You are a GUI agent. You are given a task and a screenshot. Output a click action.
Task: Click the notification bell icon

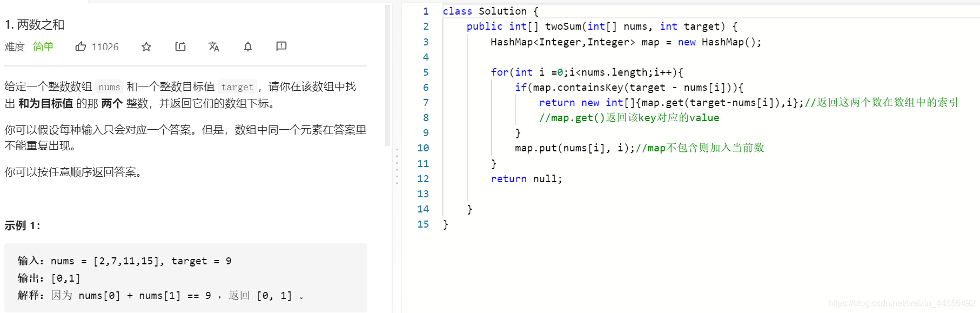[248, 46]
